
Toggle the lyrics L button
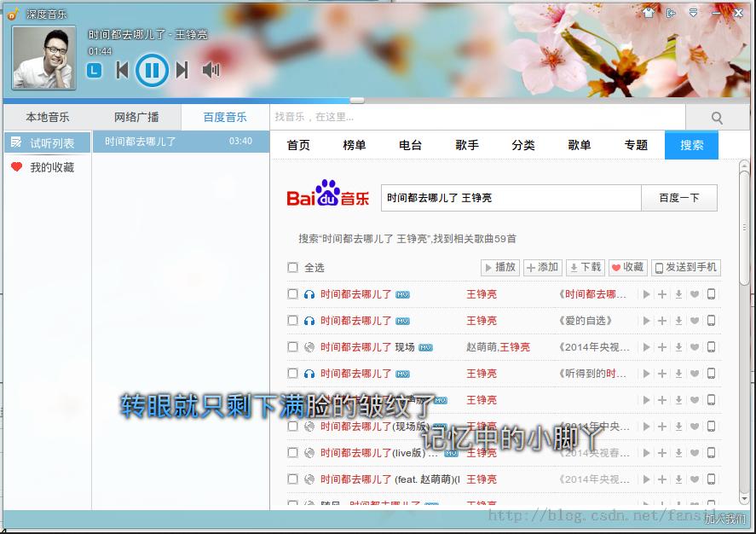tap(94, 71)
